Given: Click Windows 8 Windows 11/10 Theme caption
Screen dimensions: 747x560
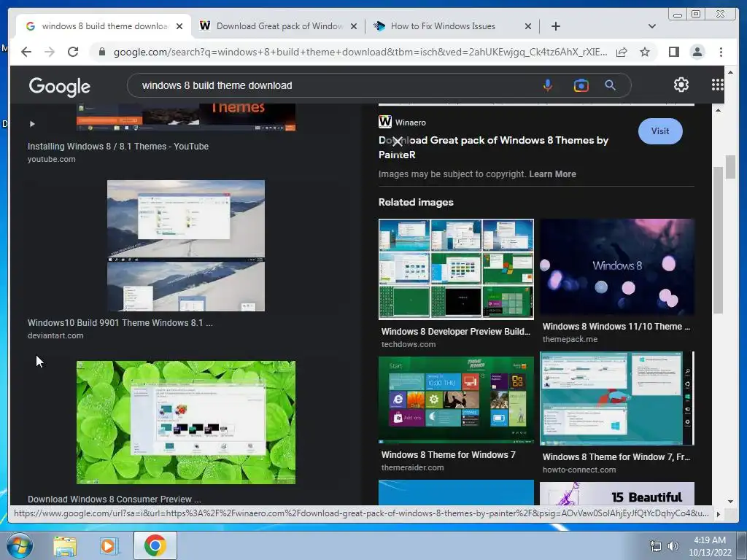Looking at the screenshot, I should point(616,326).
